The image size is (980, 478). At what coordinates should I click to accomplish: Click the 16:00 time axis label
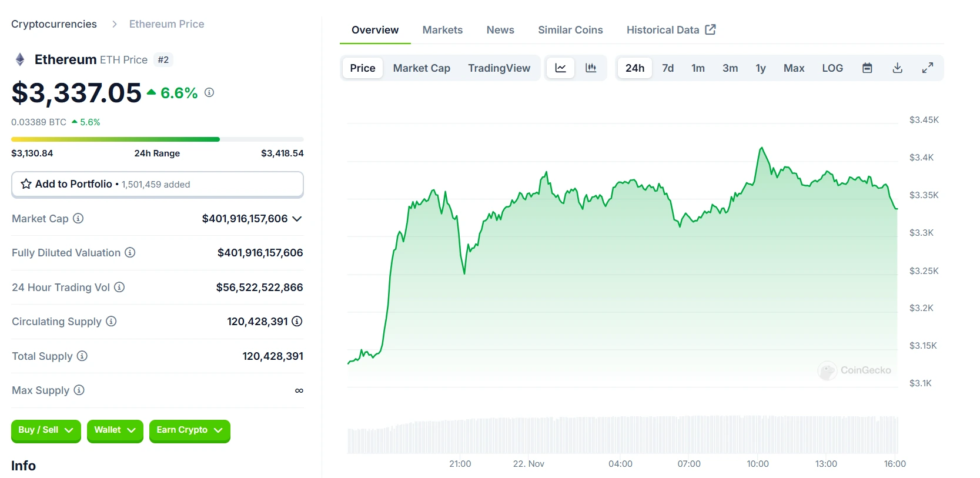[x=895, y=464]
